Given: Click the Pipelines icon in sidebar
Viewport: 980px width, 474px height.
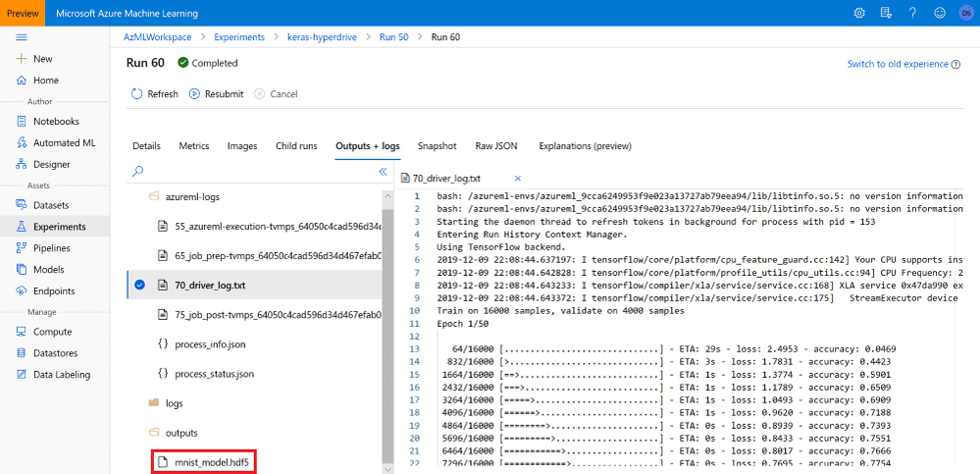Looking at the screenshot, I should [x=22, y=247].
